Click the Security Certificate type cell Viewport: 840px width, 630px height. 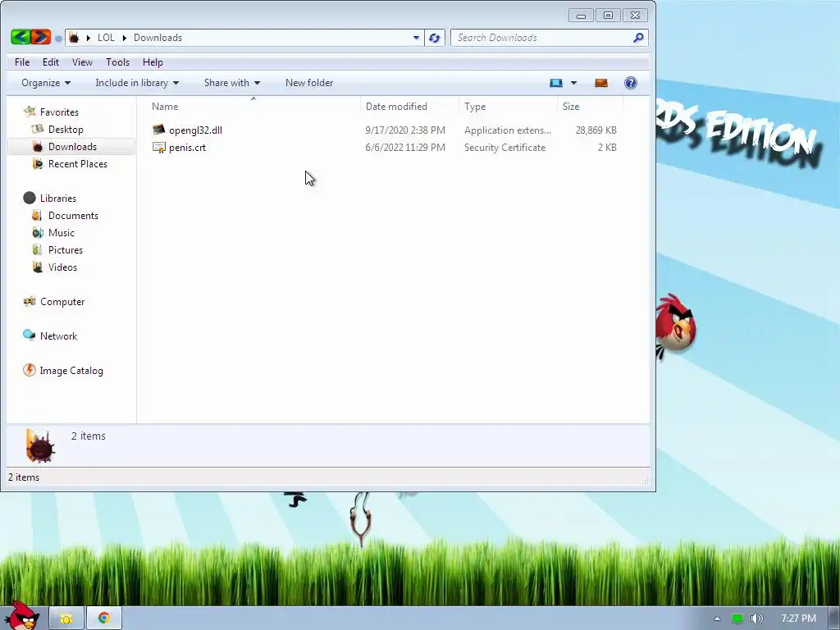[504, 148]
